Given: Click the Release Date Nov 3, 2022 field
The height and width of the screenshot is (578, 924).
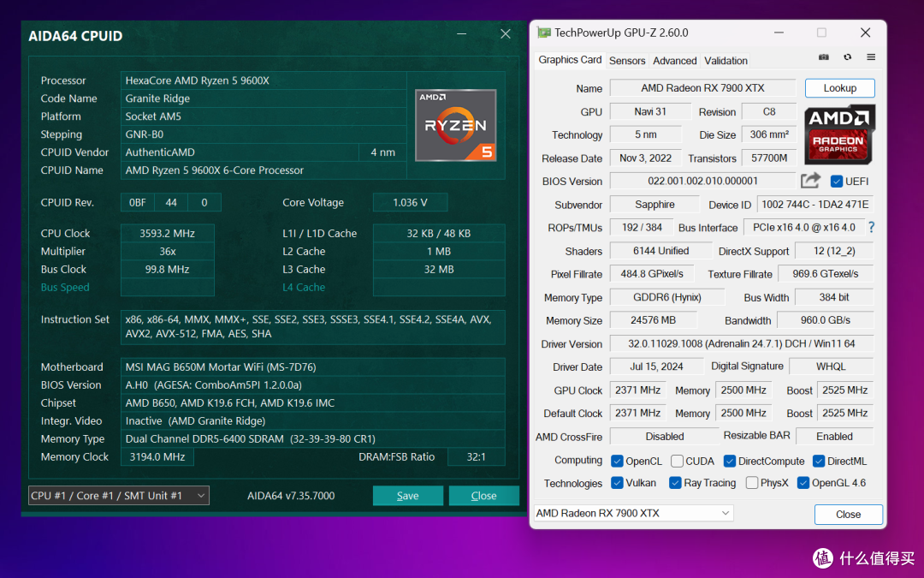Looking at the screenshot, I should [645, 158].
